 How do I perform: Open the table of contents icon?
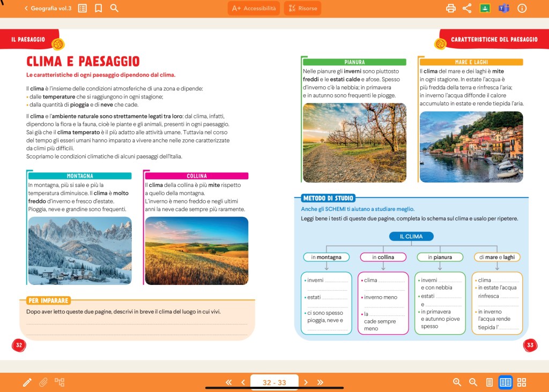point(83,8)
